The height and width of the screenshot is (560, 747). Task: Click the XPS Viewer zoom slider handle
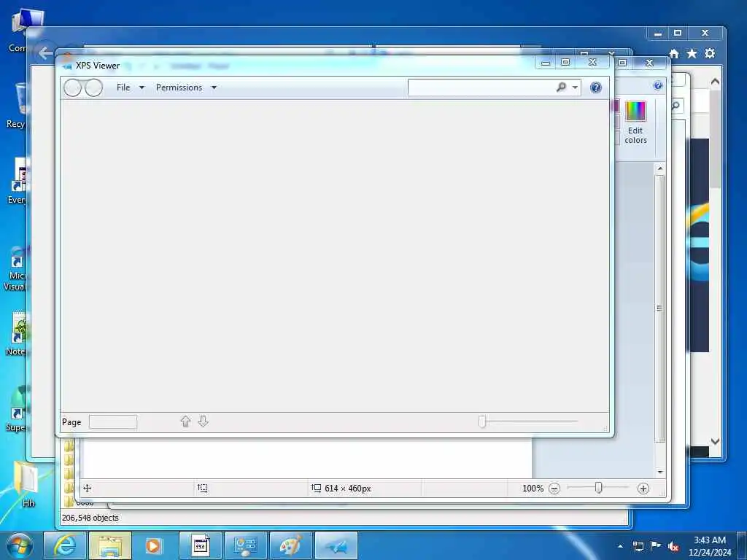click(x=481, y=421)
